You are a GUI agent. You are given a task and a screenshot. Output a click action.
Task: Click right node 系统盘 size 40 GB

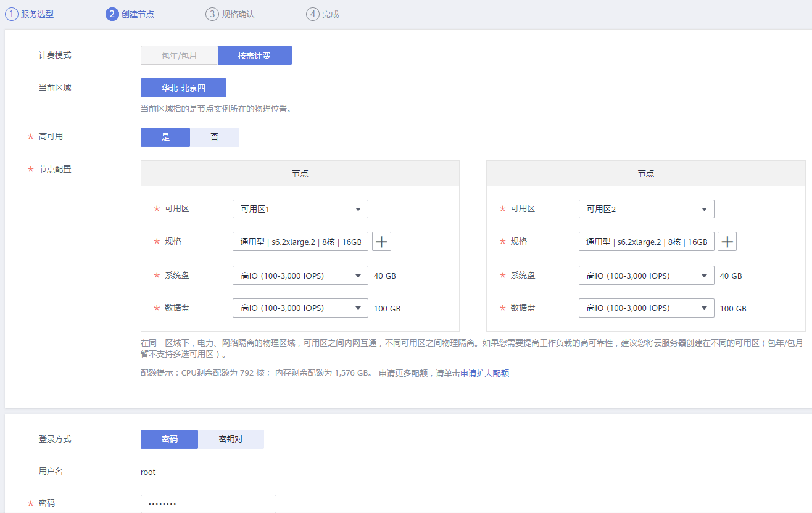731,276
